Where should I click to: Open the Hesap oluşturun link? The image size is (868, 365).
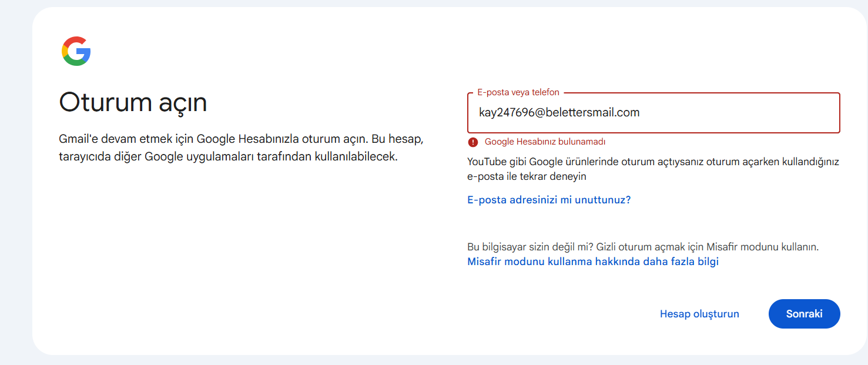699,314
